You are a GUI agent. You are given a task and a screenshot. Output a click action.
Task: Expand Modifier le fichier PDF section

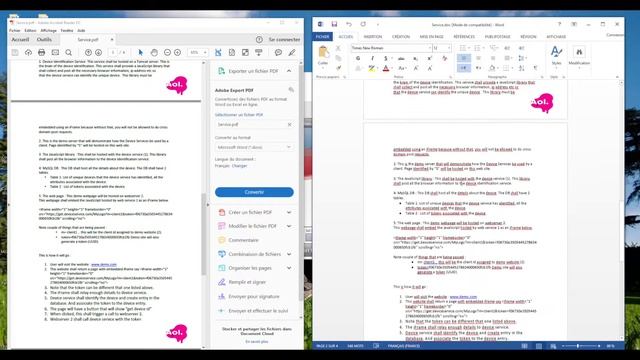pyautogui.click(x=289, y=226)
